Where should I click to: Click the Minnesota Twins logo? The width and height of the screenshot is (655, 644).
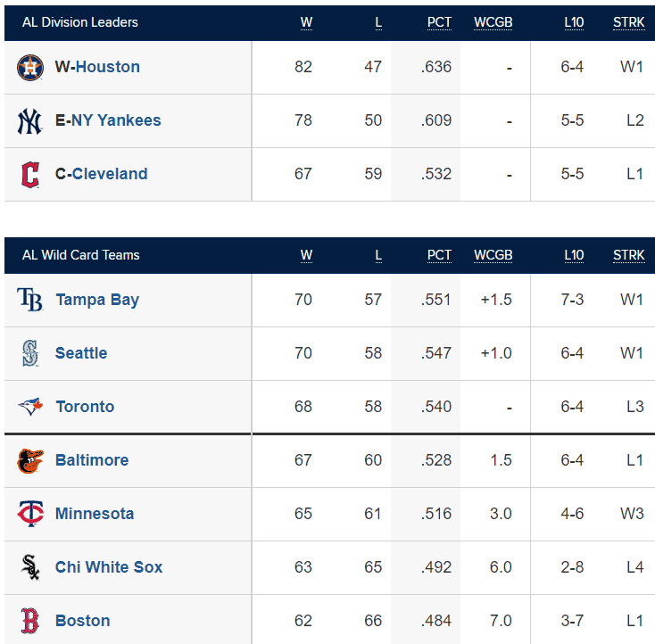click(x=30, y=513)
